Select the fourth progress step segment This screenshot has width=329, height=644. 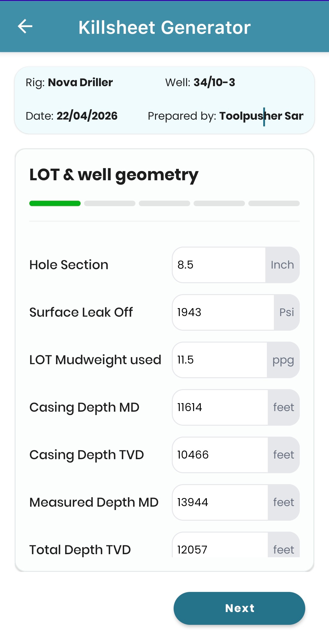[x=219, y=203]
